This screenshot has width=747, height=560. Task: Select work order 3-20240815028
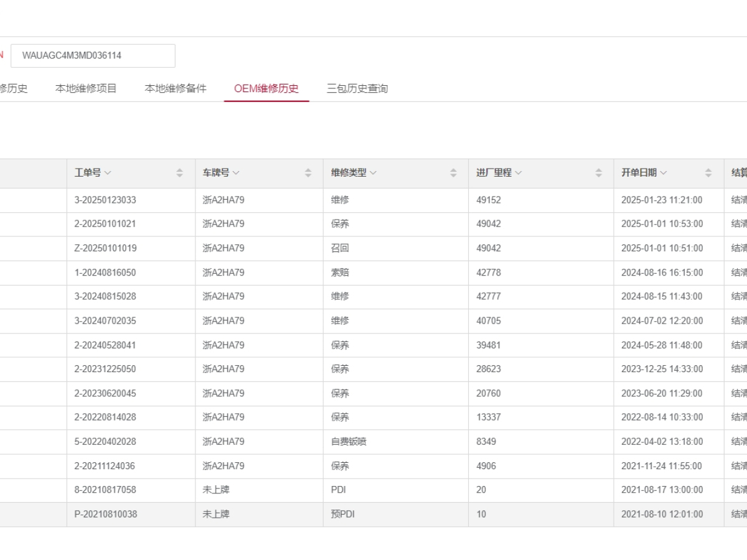click(x=105, y=296)
